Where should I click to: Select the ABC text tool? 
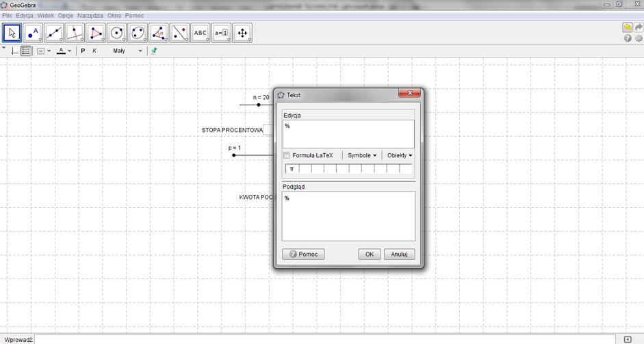point(201,33)
